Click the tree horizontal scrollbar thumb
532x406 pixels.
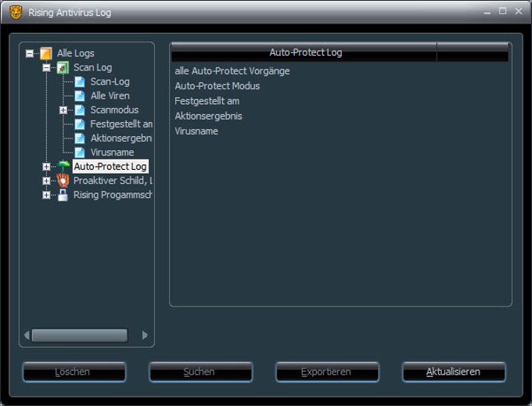(x=80, y=335)
